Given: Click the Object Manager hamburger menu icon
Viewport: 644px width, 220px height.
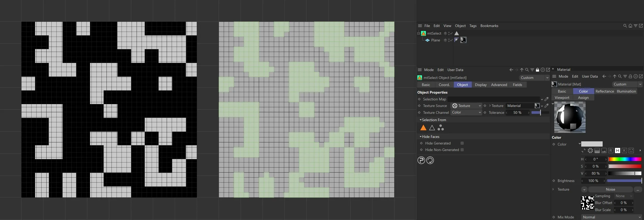Looking at the screenshot, I should [x=420, y=26].
